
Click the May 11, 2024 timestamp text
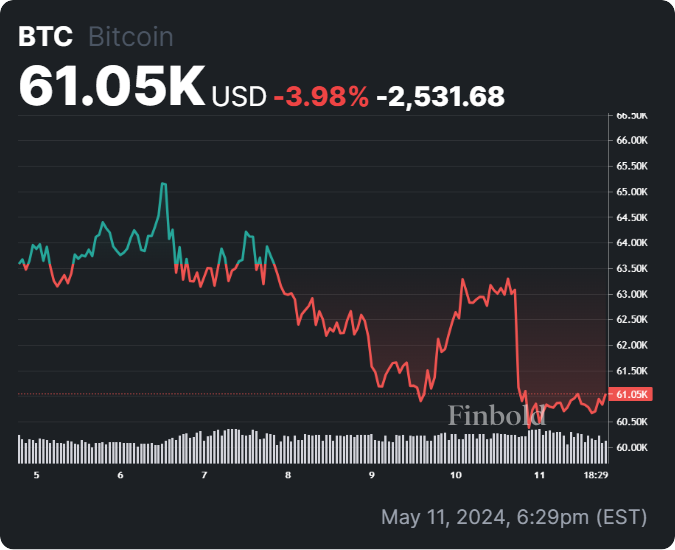(x=514, y=518)
